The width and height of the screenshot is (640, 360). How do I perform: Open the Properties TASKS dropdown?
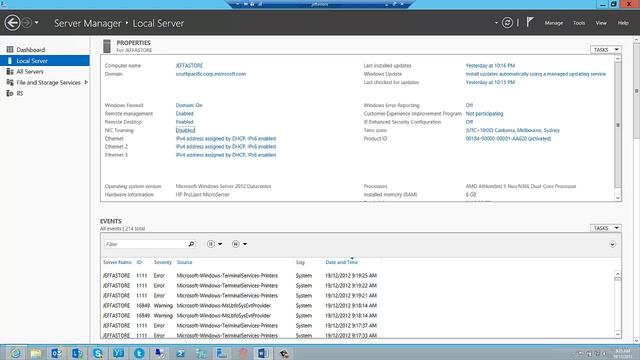pyautogui.click(x=606, y=50)
